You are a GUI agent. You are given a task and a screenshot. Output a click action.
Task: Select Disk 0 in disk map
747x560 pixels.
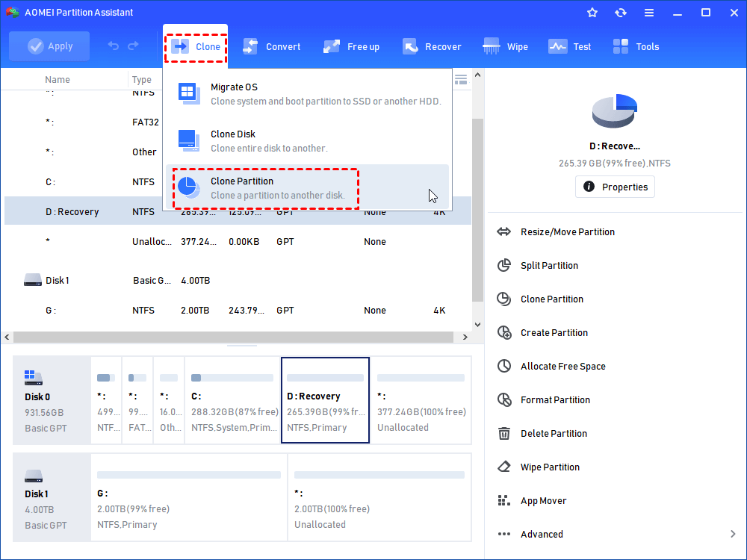pos(52,400)
